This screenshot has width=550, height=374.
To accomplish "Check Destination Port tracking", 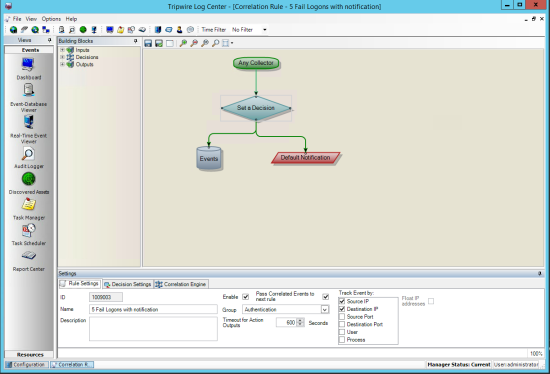I will [342, 325].
